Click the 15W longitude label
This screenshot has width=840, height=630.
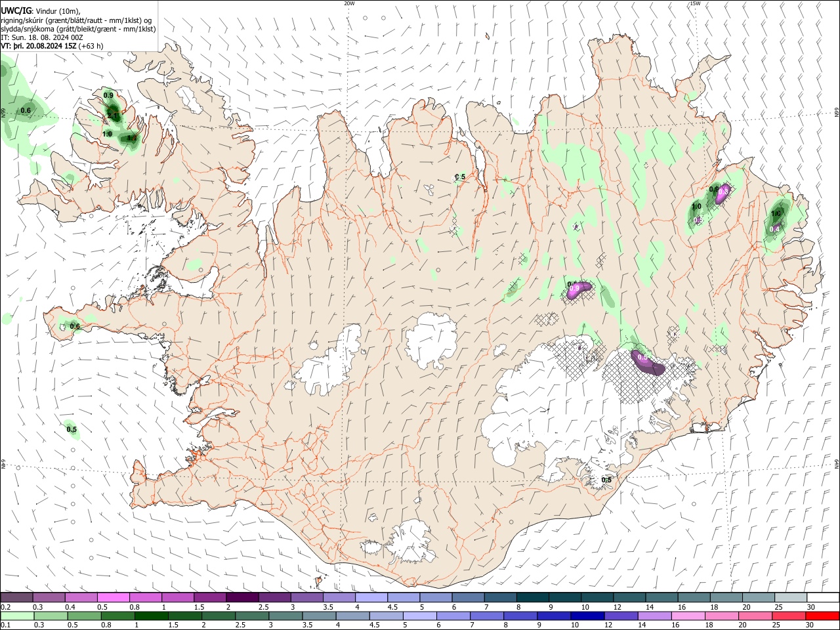(695, 3)
